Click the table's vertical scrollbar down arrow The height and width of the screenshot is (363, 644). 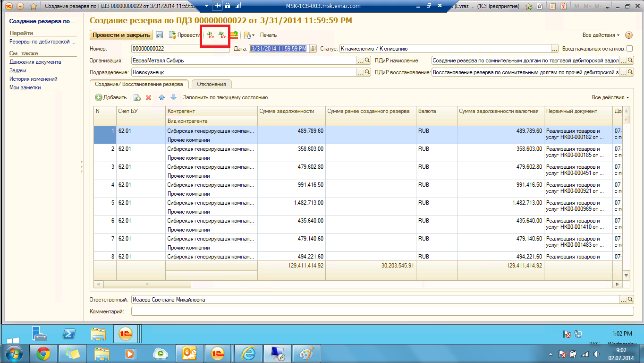tap(627, 276)
